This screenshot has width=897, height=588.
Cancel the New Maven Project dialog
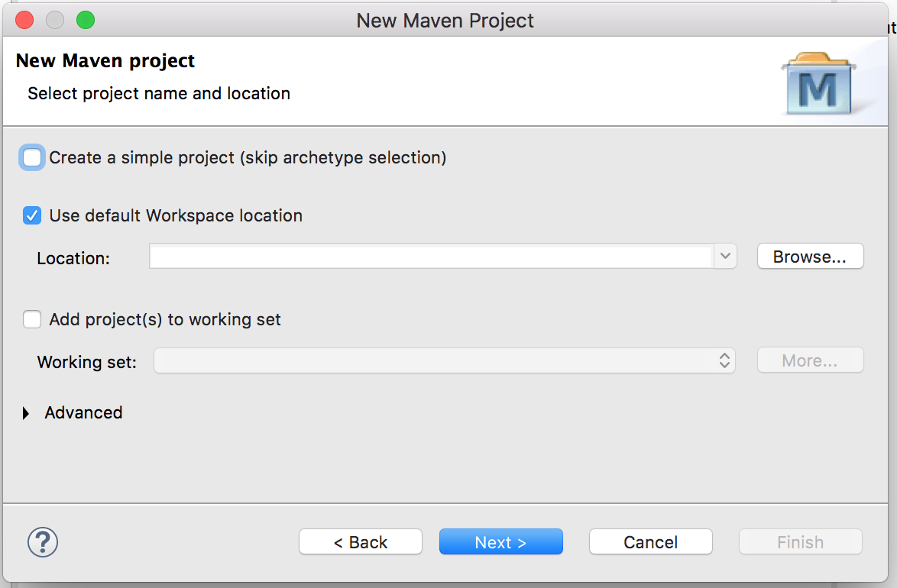[651, 541]
